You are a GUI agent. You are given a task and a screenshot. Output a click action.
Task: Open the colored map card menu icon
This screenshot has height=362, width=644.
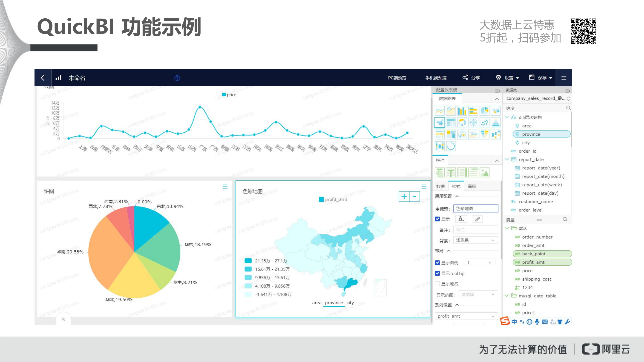tap(424, 187)
